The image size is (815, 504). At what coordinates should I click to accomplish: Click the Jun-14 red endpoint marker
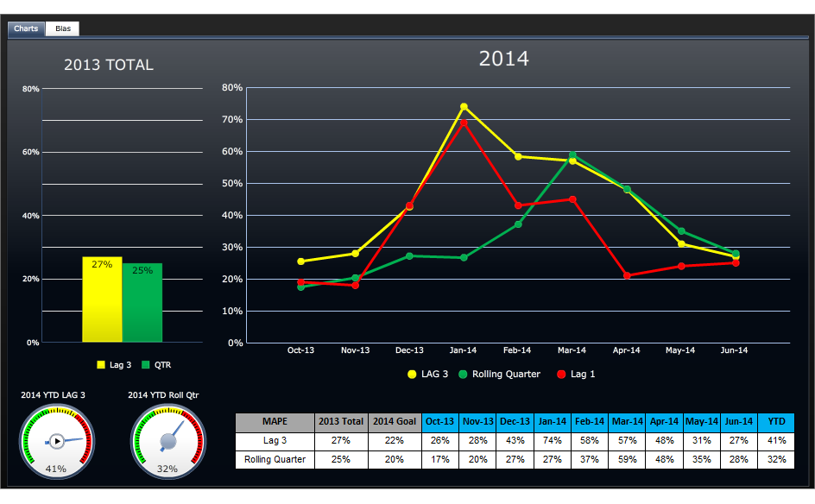pos(734,262)
